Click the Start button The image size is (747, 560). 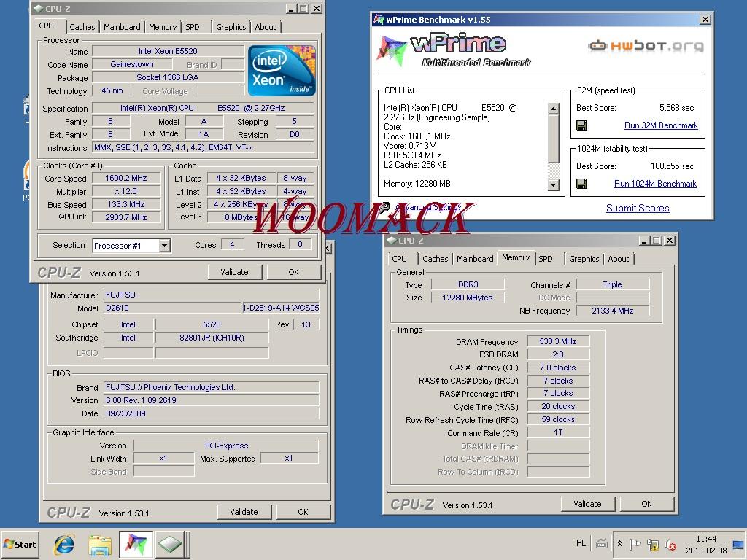click(x=20, y=544)
